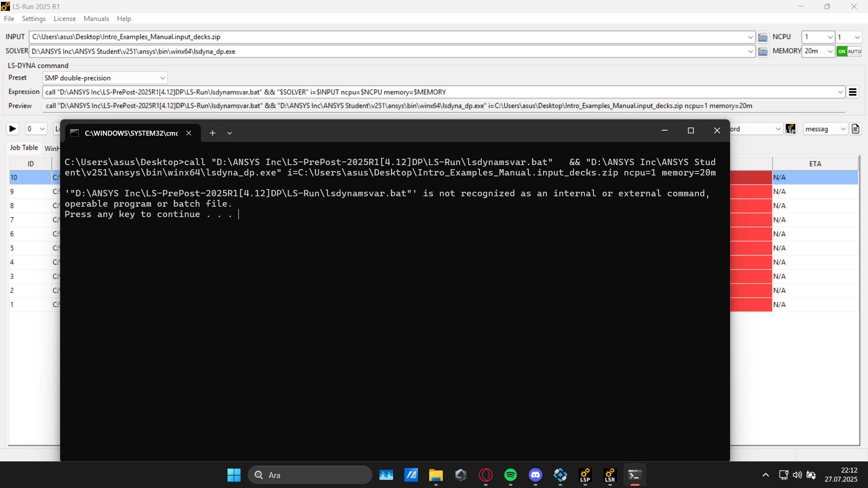Viewport: 868px width, 488px height.
Task: Toggle the memory ON AUTO switch
Action: [849, 52]
